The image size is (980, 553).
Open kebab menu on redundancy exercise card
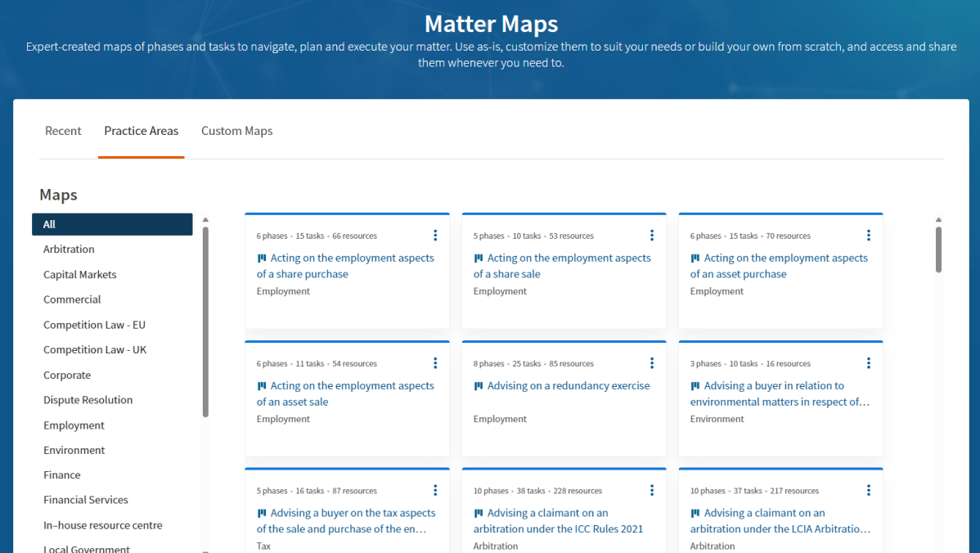click(x=652, y=363)
